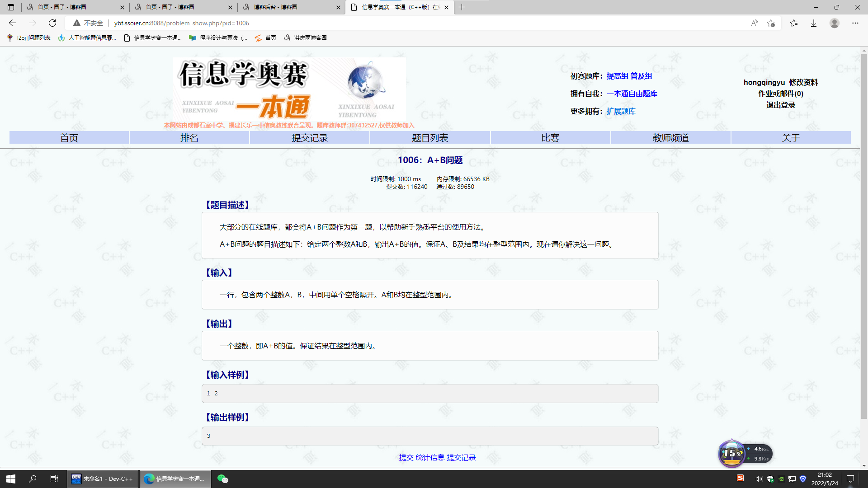The image size is (868, 488).
Task: Open the browser profile avatar icon
Action: pyautogui.click(x=835, y=23)
